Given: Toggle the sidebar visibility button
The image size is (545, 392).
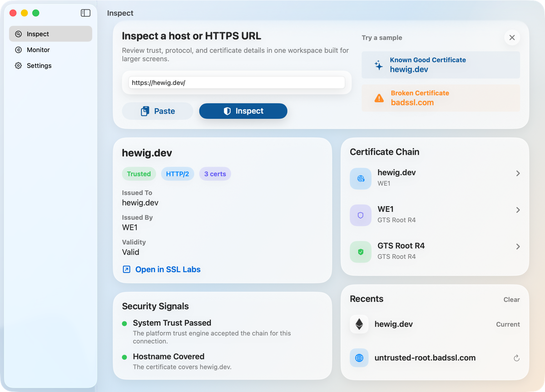Looking at the screenshot, I should coord(85,13).
